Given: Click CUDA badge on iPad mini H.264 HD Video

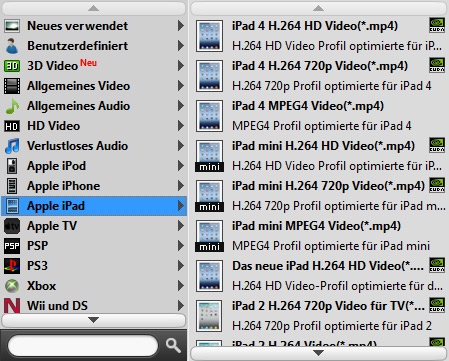Looking at the screenshot, I should pos(437,145).
